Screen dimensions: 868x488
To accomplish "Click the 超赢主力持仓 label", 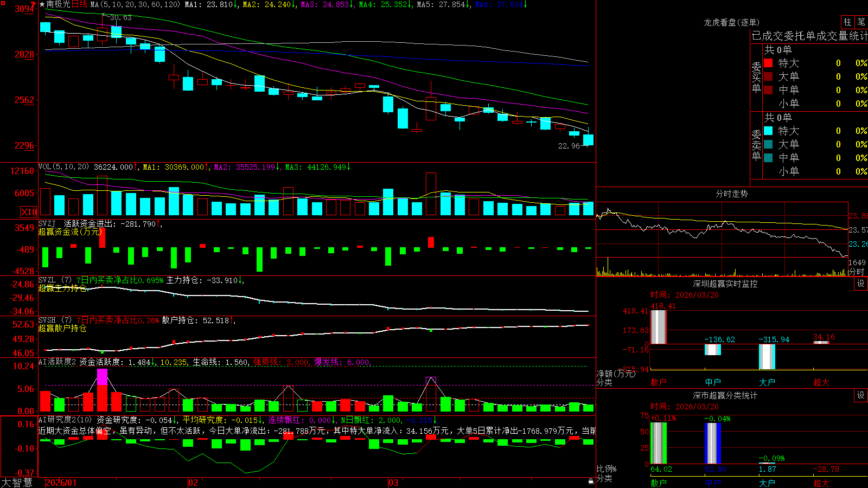I will (x=62, y=288).
